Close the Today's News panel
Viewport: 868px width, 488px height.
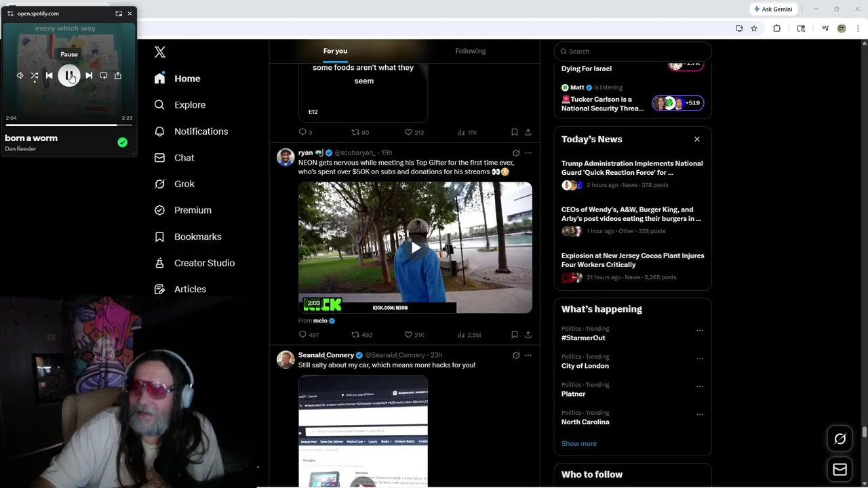tap(696, 139)
